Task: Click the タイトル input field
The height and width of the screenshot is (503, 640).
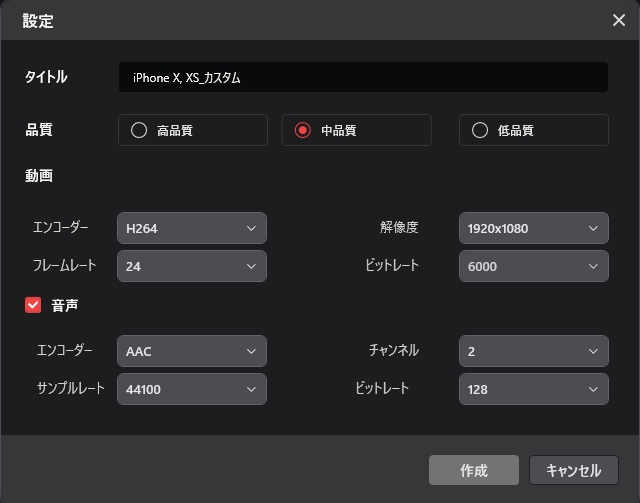Action: tap(363, 77)
